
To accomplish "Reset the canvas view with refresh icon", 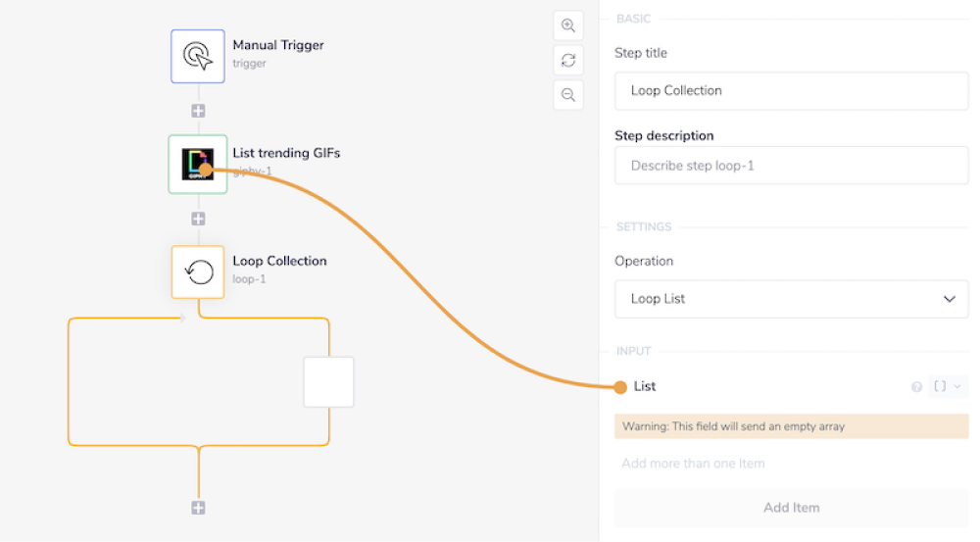I will pyautogui.click(x=568, y=61).
